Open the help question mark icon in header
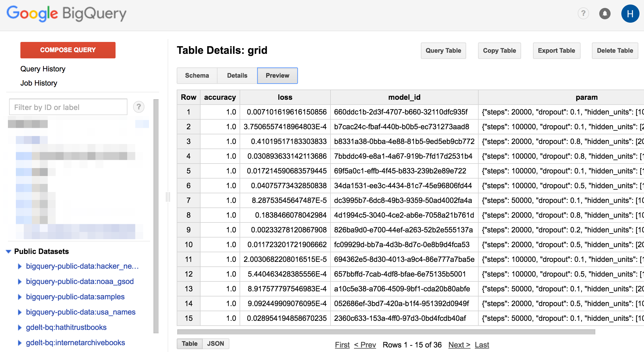 point(583,13)
